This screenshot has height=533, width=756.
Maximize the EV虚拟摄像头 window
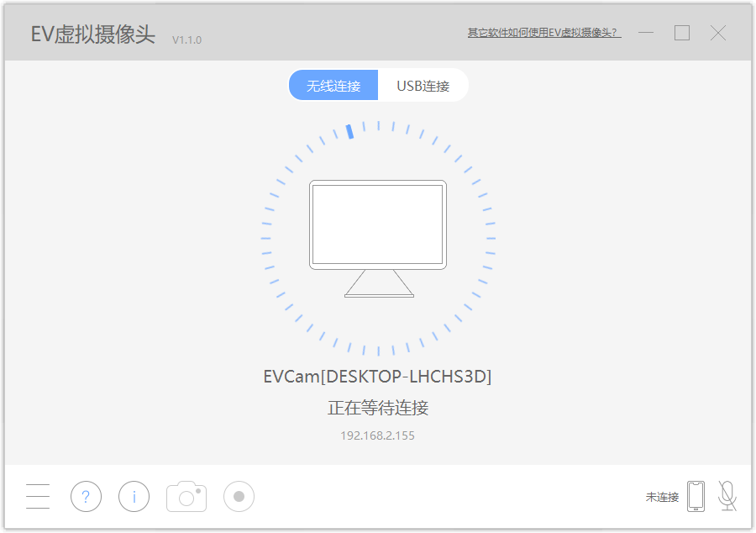click(681, 32)
